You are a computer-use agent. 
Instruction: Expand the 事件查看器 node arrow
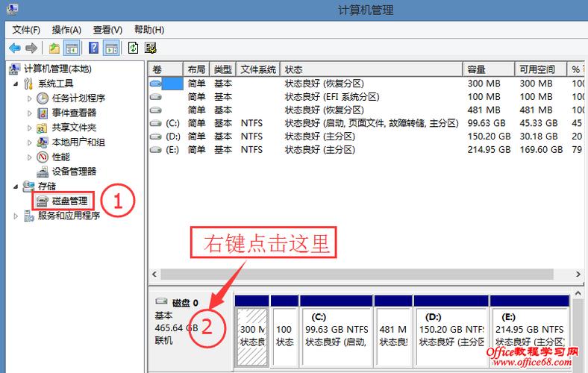[x=30, y=113]
